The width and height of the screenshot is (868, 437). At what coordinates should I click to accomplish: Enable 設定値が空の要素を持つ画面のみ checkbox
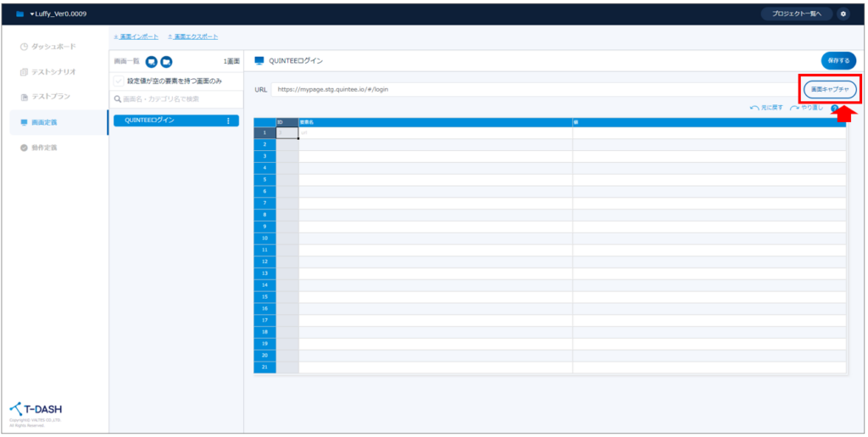tap(119, 81)
